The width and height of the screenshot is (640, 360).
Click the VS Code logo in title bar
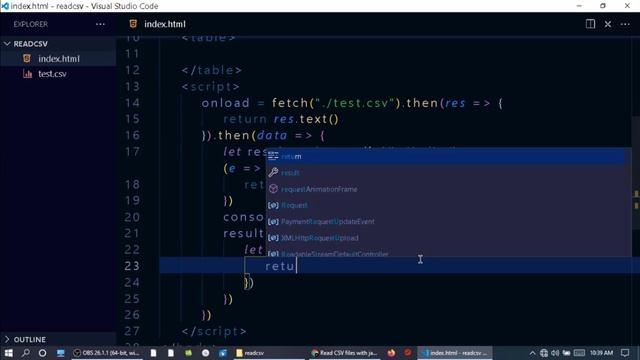pyautogui.click(x=5, y=6)
